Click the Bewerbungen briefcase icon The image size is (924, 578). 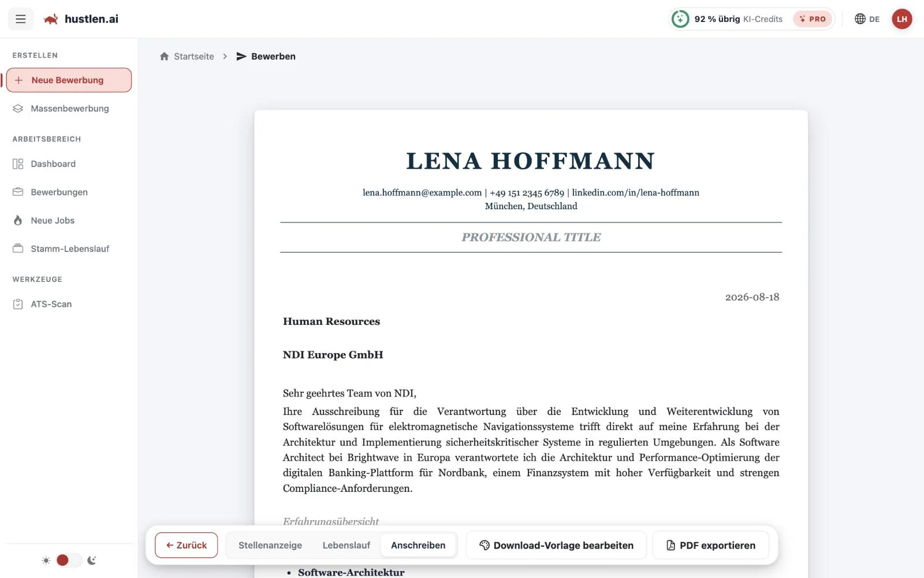pos(18,192)
